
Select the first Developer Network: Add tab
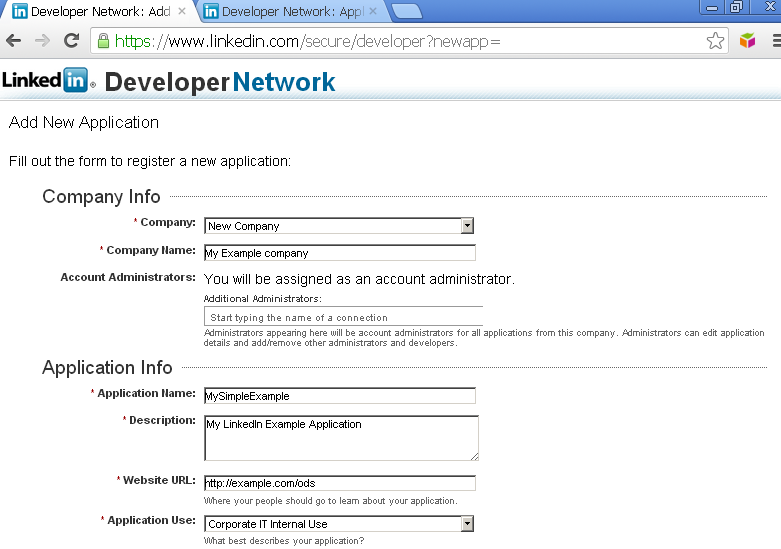tap(90, 12)
